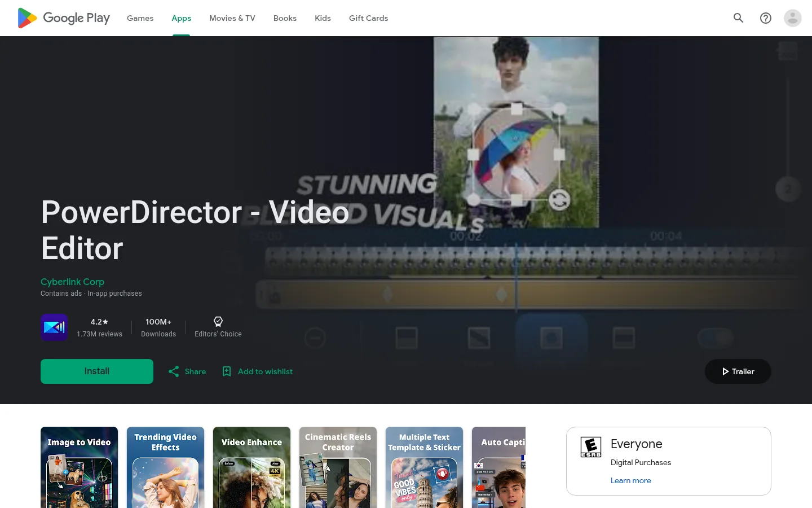Open the search icon
This screenshot has width=812, height=508.
point(739,18)
